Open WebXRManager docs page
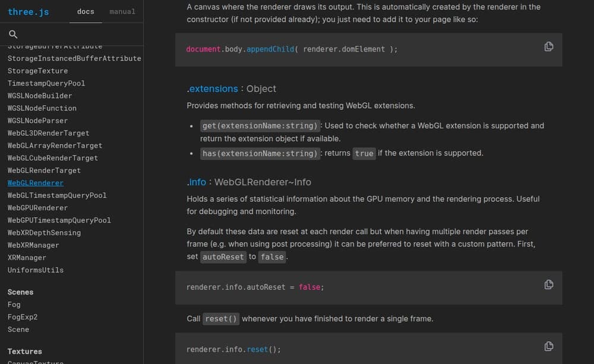The height and width of the screenshot is (364, 594). (33, 245)
